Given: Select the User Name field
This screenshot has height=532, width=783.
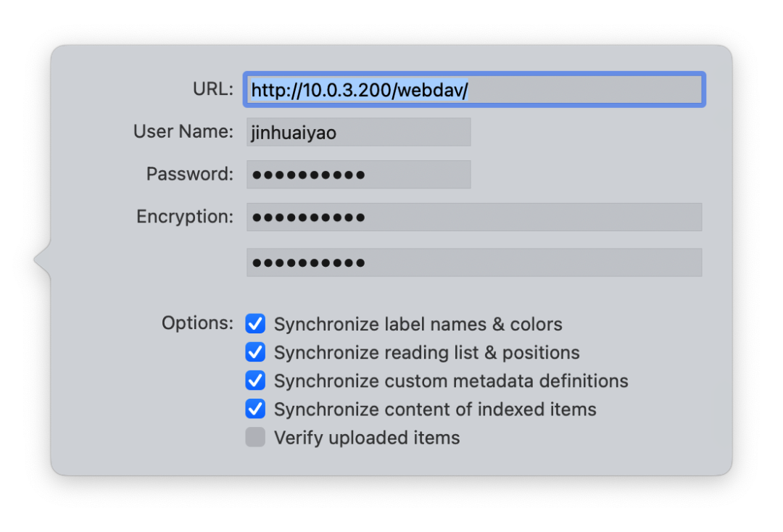Looking at the screenshot, I should click(x=358, y=131).
